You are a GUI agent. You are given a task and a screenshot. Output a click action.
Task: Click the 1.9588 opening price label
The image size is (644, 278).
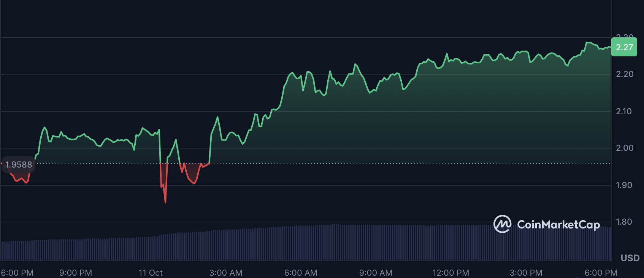19,165
